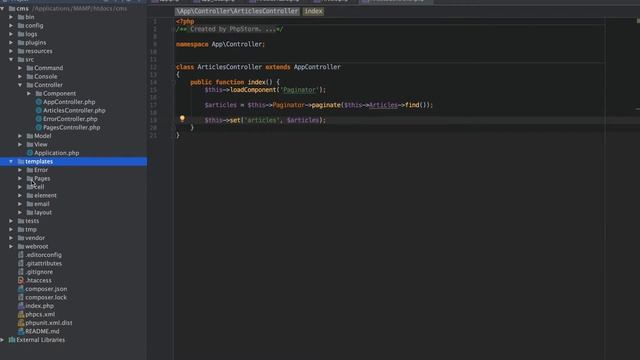The height and width of the screenshot is (360, 640).
Task: Select the \App\Controller\ArticlesController breadcrumb
Action: (x=237, y=11)
